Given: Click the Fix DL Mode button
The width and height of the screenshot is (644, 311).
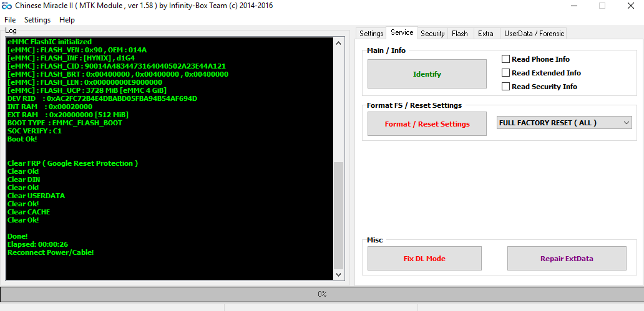Looking at the screenshot, I should click(424, 259).
